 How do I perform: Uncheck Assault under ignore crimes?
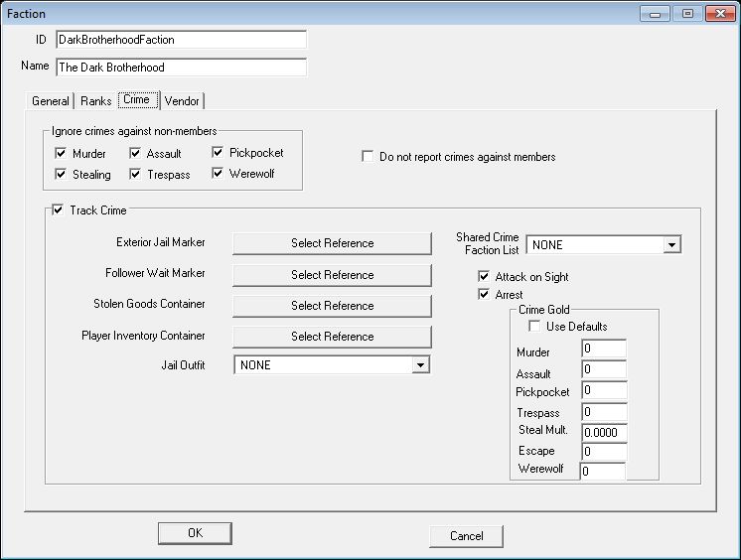[135, 153]
